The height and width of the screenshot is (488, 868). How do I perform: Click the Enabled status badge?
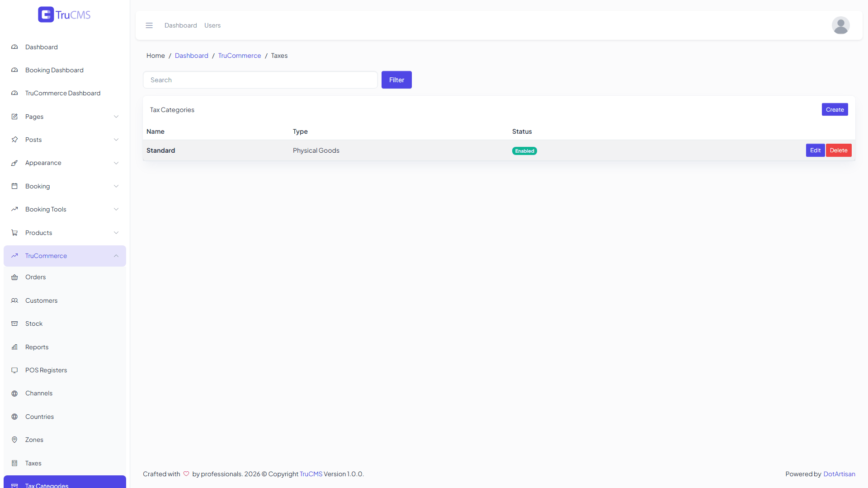point(524,151)
